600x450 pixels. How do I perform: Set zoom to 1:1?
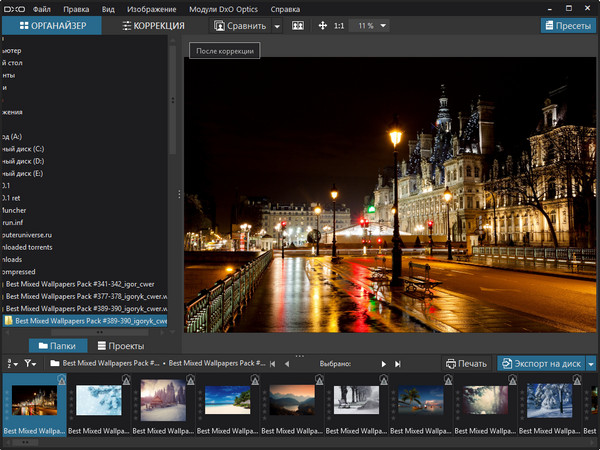(x=339, y=26)
